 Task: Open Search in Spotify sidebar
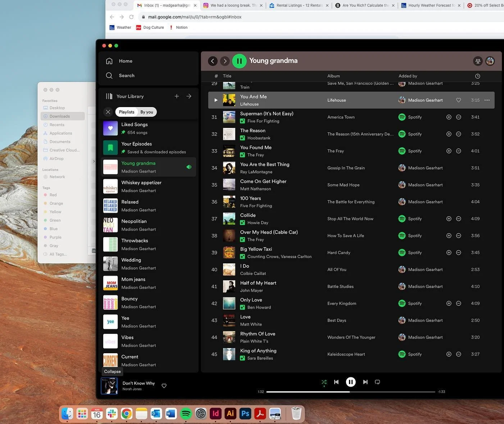tap(120, 75)
